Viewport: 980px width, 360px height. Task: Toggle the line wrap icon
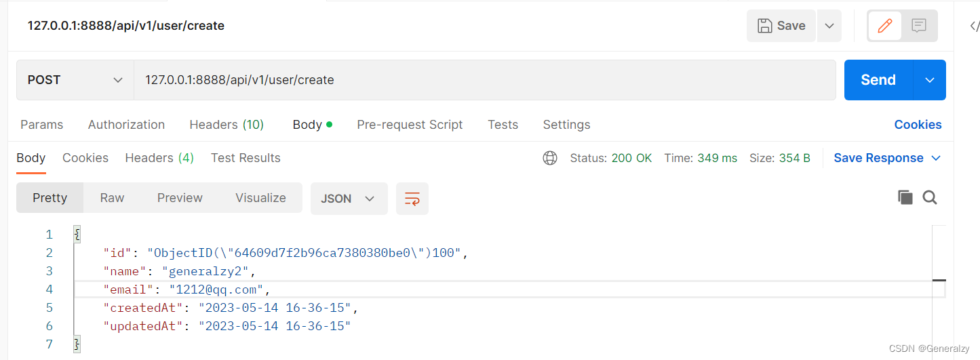[x=412, y=199]
